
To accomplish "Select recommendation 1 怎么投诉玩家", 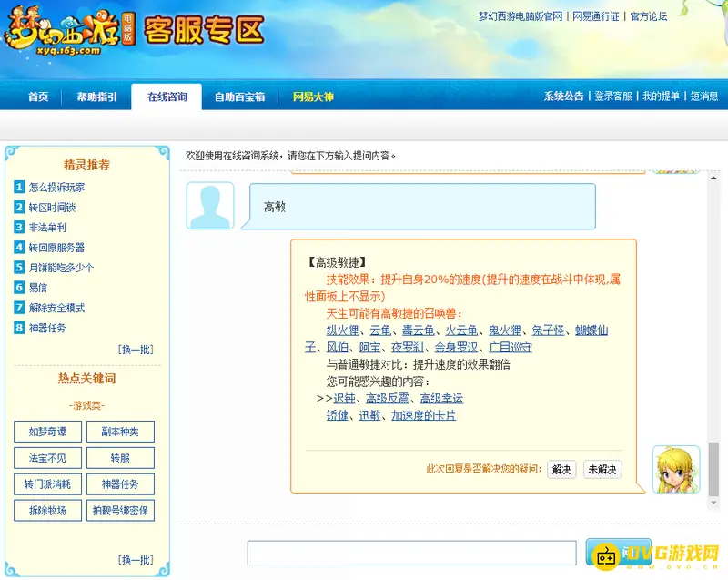I will pos(56,188).
